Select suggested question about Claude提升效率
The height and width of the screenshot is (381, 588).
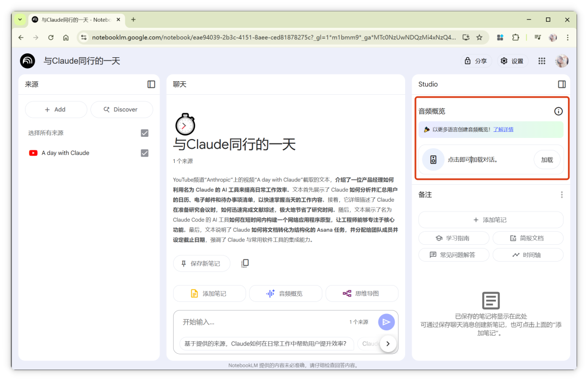pos(266,343)
